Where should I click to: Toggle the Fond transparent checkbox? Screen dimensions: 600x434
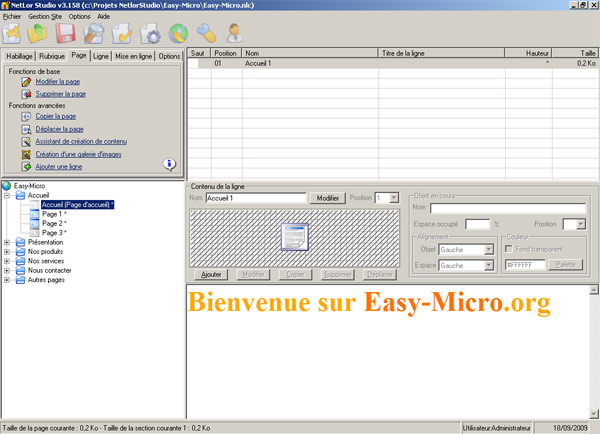509,249
